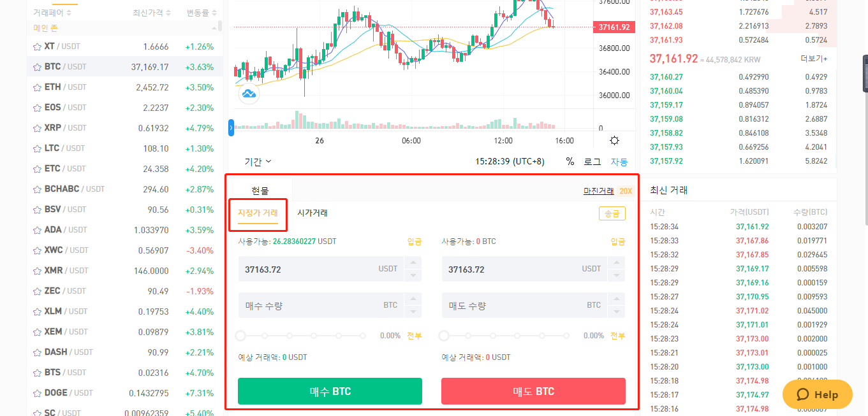Open 마진거래 20X margin trading

608,191
